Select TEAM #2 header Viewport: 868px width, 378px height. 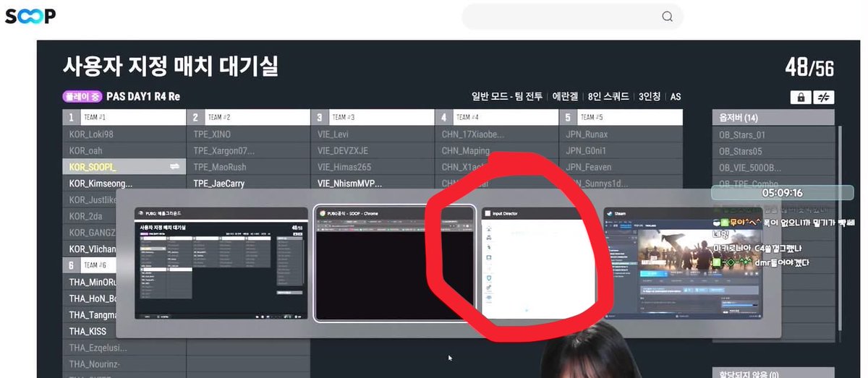click(x=248, y=117)
